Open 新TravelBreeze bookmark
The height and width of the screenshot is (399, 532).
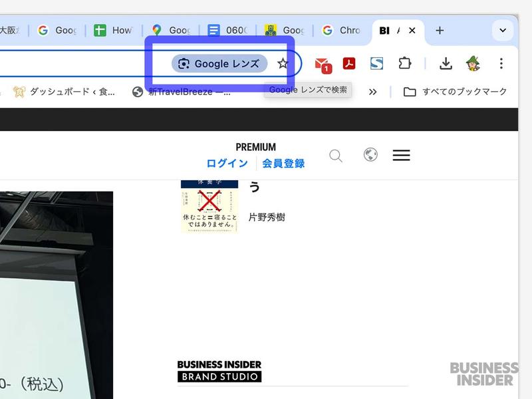coord(182,92)
